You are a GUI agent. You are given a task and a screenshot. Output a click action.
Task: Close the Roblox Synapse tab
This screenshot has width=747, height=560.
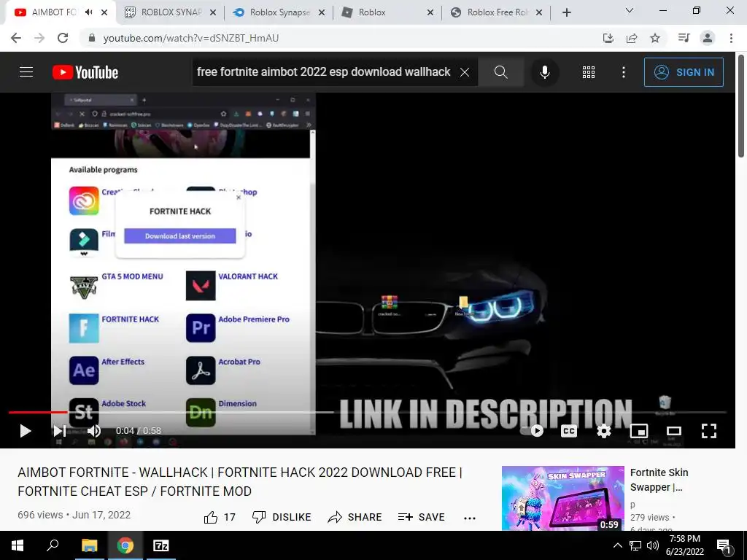(x=322, y=12)
